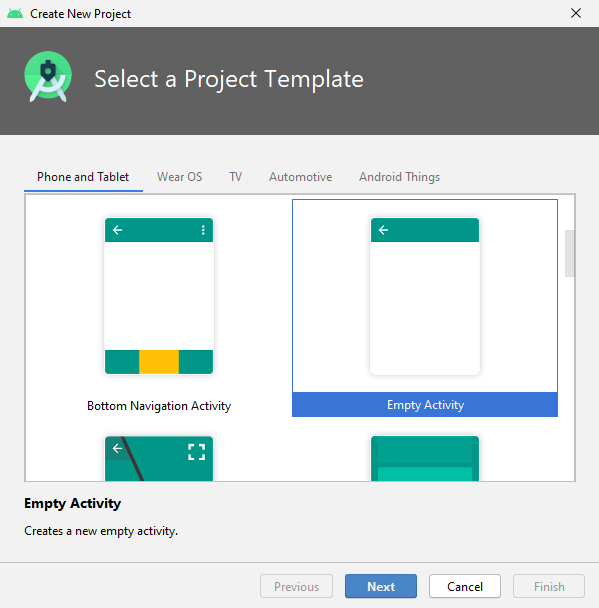Click the Cancel button

tap(465, 586)
